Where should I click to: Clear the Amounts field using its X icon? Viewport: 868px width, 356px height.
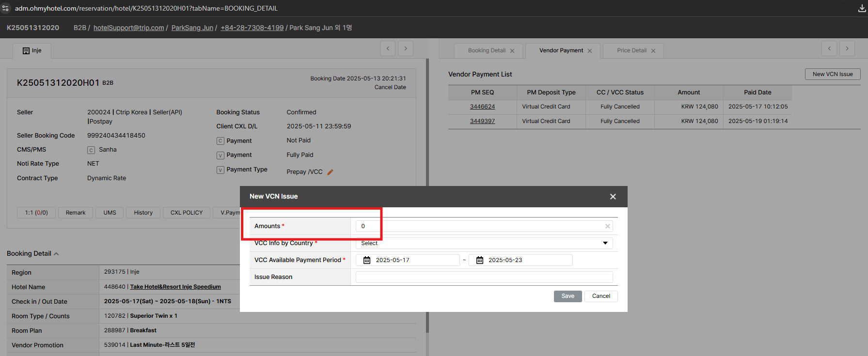[607, 226]
